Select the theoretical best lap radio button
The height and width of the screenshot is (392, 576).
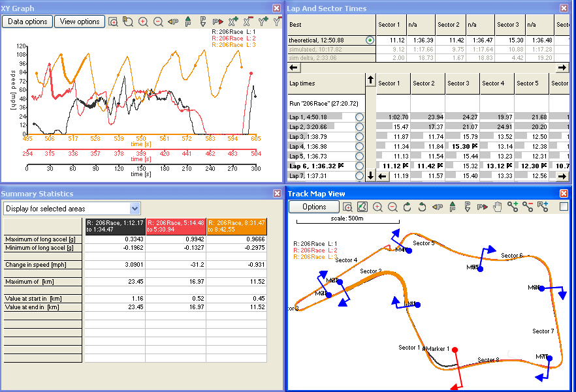(370, 40)
